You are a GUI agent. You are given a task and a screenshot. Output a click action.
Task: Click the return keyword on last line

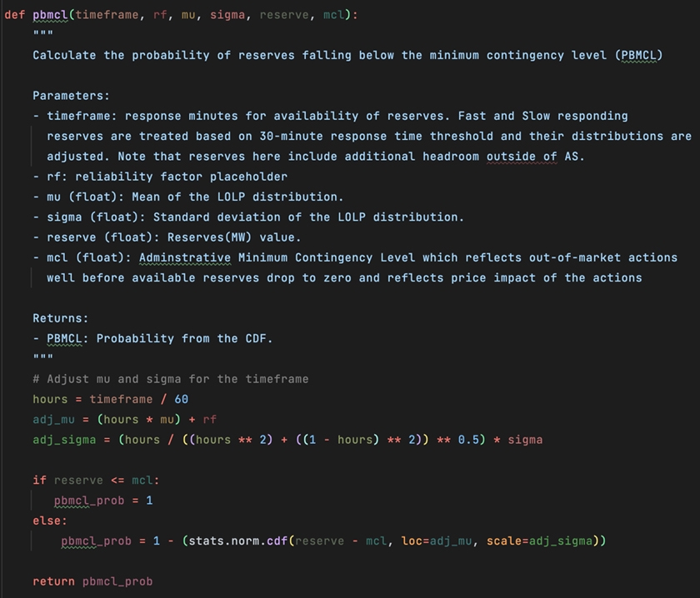pos(53,581)
